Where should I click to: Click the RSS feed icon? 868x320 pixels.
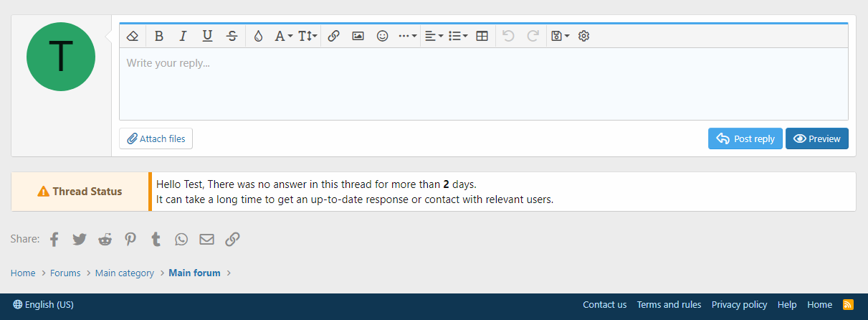coord(848,304)
